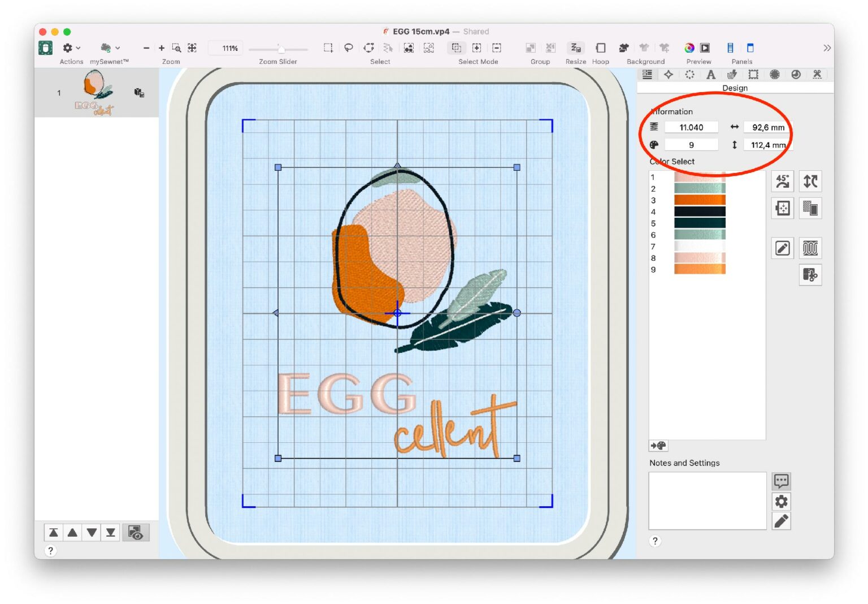Screen dimensions: 868x604
Task: Select the lasso freehand selection tool
Action: pyautogui.click(x=348, y=48)
